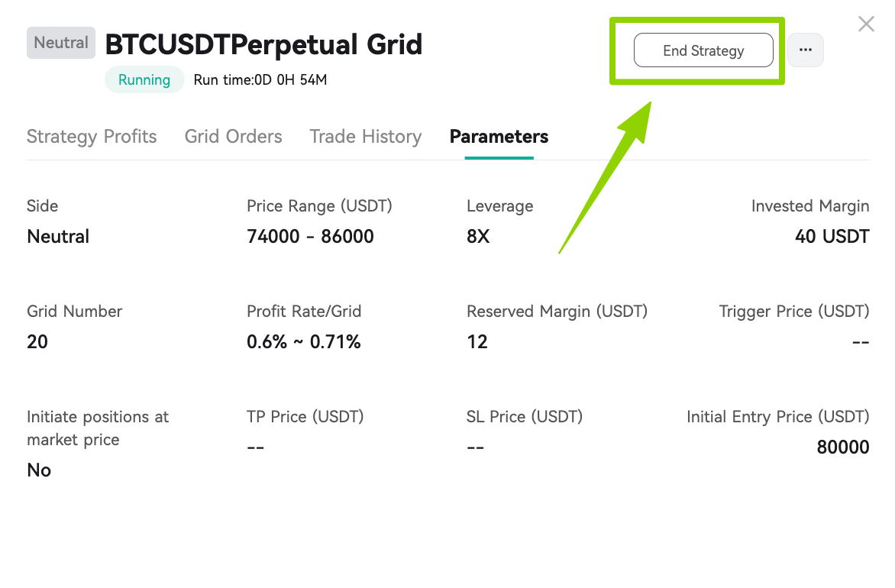895x588 pixels.
Task: Click the Neutral badge beside the title
Action: (x=61, y=43)
